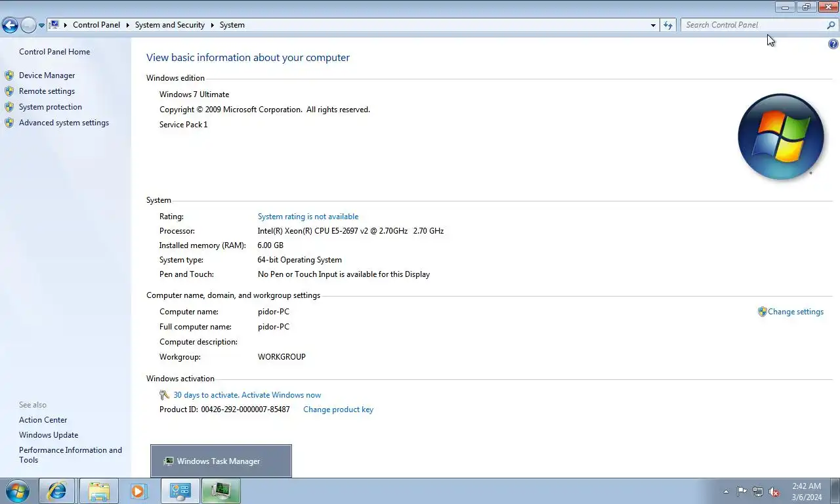Viewport: 840px width, 504px height.
Task: Open System protection link
Action: [51, 107]
